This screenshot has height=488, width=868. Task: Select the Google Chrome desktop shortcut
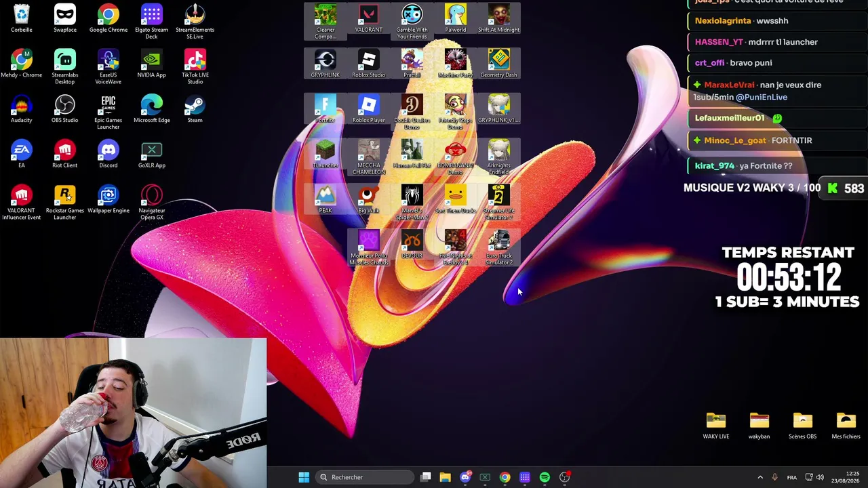(x=108, y=19)
